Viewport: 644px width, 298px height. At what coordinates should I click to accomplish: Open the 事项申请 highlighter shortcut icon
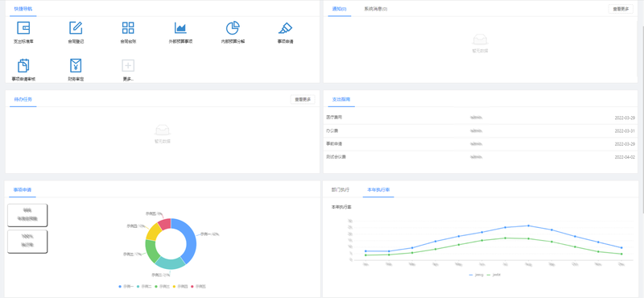(x=285, y=27)
